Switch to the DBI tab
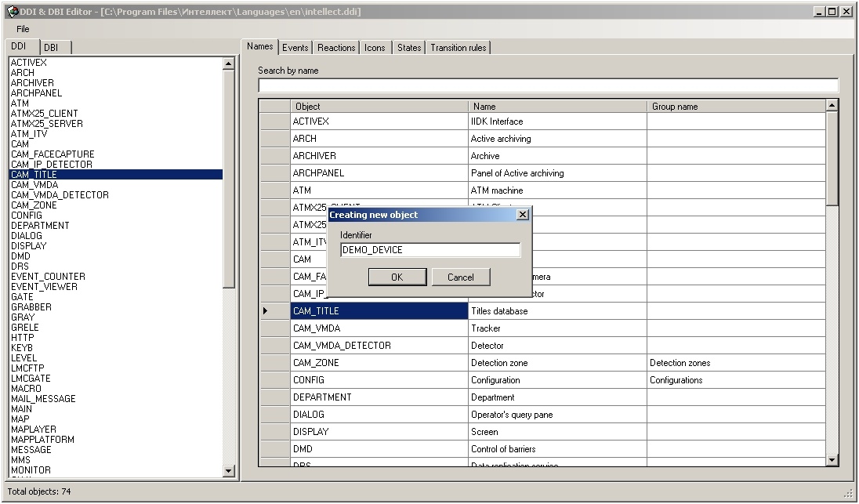This screenshot has height=504, width=859. 51,48
